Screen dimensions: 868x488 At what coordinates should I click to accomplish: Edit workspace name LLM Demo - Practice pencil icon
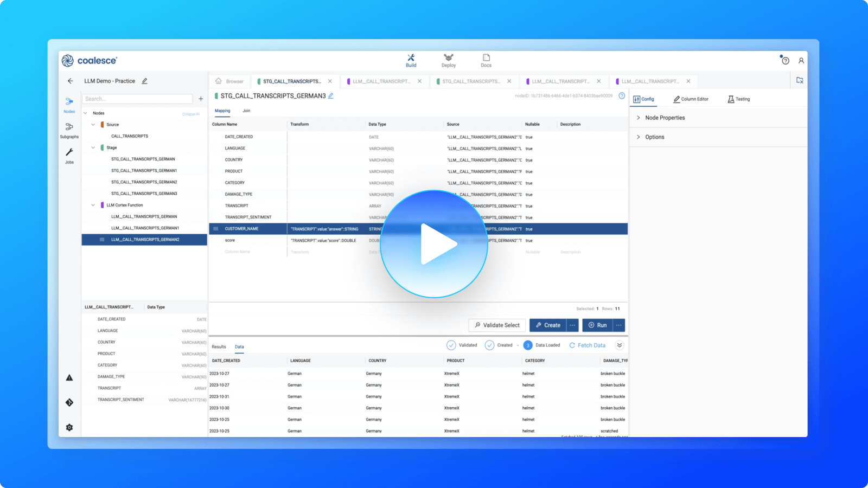pos(144,81)
